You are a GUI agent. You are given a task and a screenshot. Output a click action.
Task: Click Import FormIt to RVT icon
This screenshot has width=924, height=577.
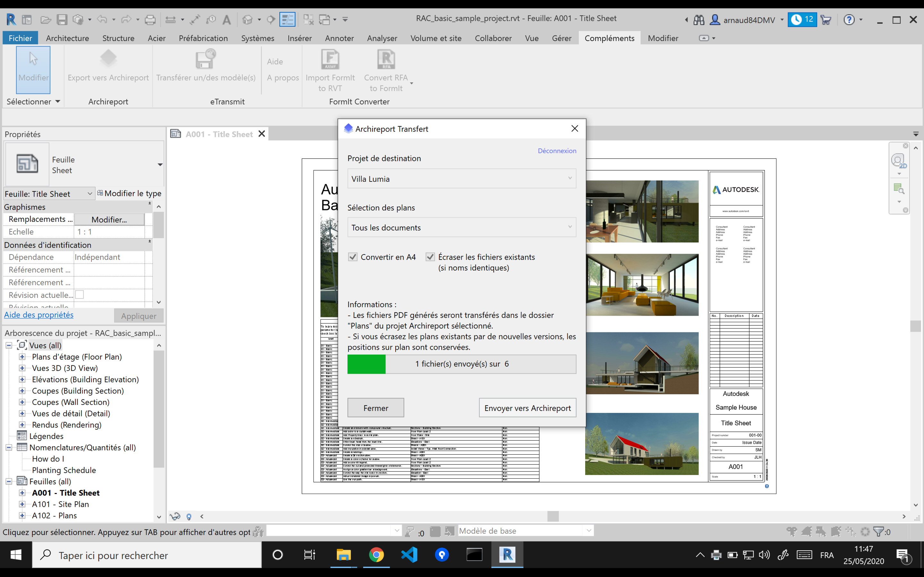tap(330, 59)
